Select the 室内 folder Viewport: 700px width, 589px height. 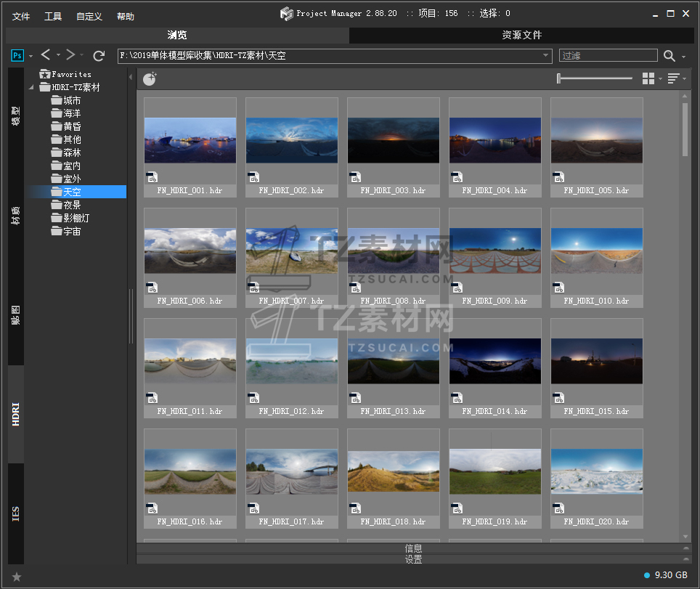click(66, 166)
